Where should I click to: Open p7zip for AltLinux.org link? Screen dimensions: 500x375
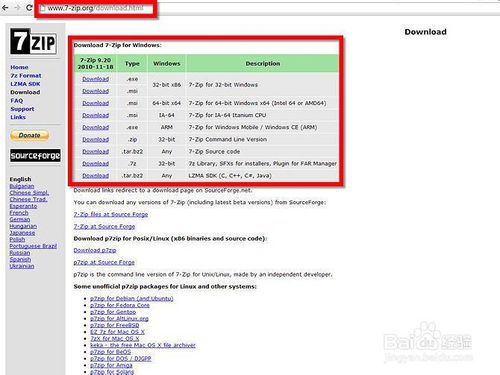tap(119, 318)
